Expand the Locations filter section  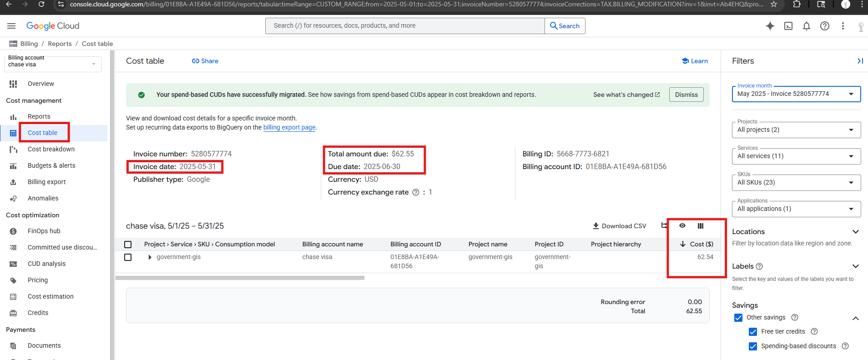click(855, 232)
